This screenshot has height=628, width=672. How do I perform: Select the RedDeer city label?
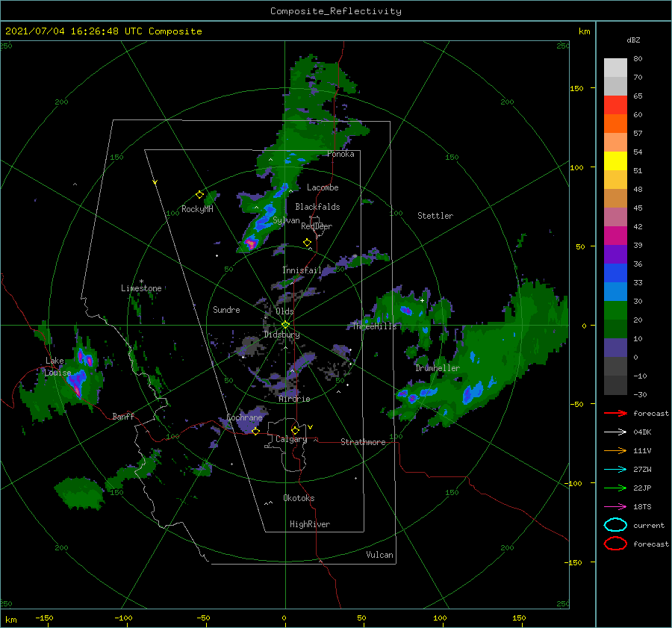(x=317, y=226)
